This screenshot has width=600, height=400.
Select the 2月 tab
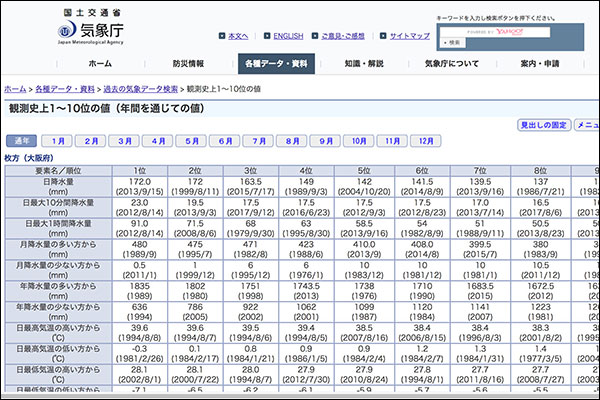coord(90,141)
